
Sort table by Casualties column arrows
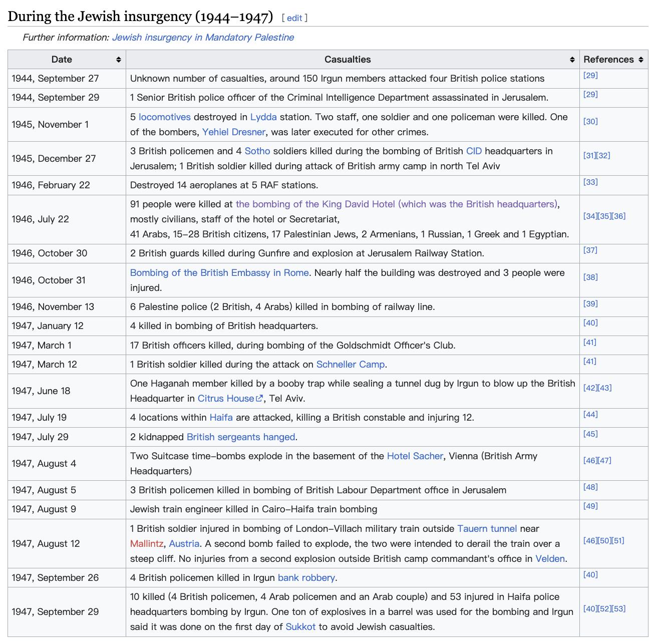pos(572,60)
